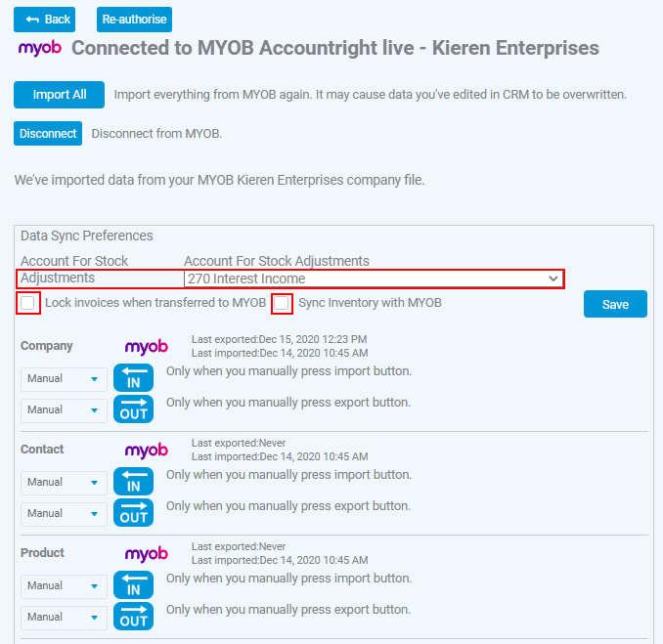This screenshot has width=663, height=644.
Task: Open Company import Manual schedule dropdown
Action: (64, 379)
